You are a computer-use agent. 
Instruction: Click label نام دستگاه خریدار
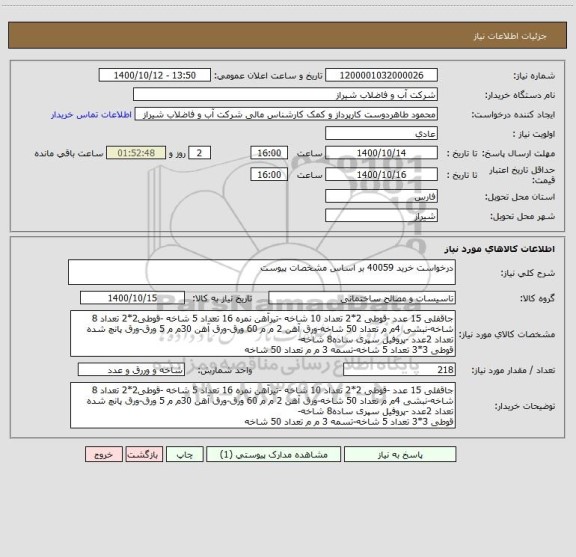(520, 95)
